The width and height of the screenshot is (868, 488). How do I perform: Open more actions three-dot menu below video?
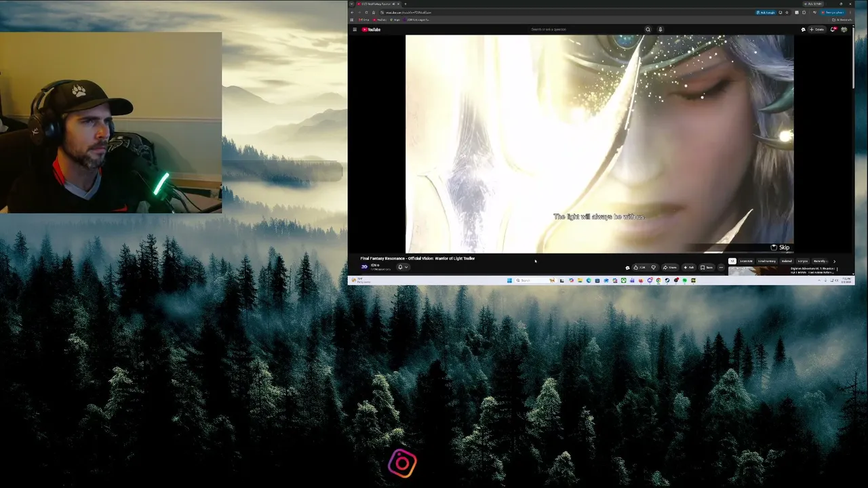721,267
